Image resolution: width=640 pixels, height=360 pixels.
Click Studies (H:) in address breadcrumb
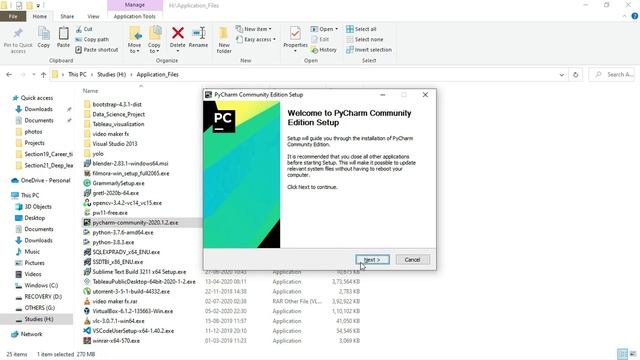(111, 75)
